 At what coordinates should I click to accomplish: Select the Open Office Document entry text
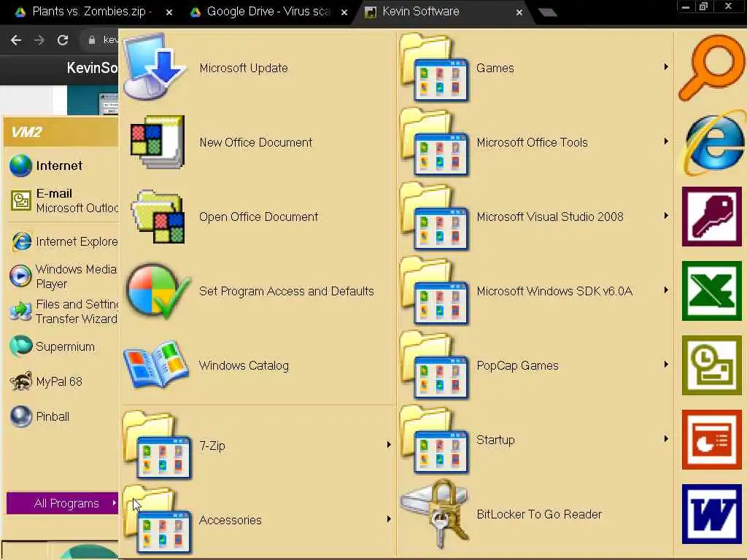point(258,217)
